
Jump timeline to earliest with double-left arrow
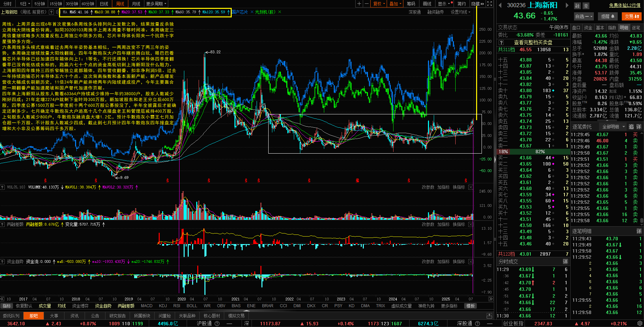(x=2, y=299)
